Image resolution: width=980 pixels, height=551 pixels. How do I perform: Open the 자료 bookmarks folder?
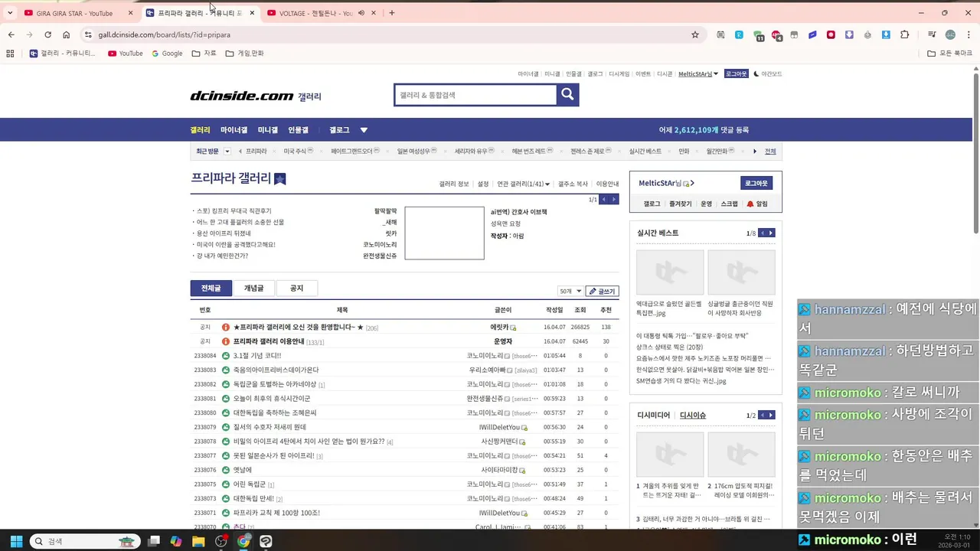pyautogui.click(x=204, y=54)
